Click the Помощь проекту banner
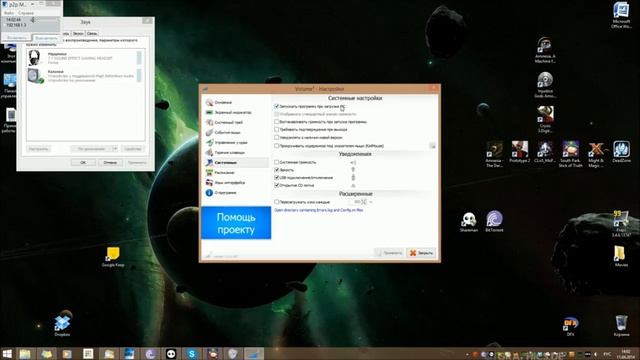This screenshot has height=360, width=640. [x=236, y=223]
